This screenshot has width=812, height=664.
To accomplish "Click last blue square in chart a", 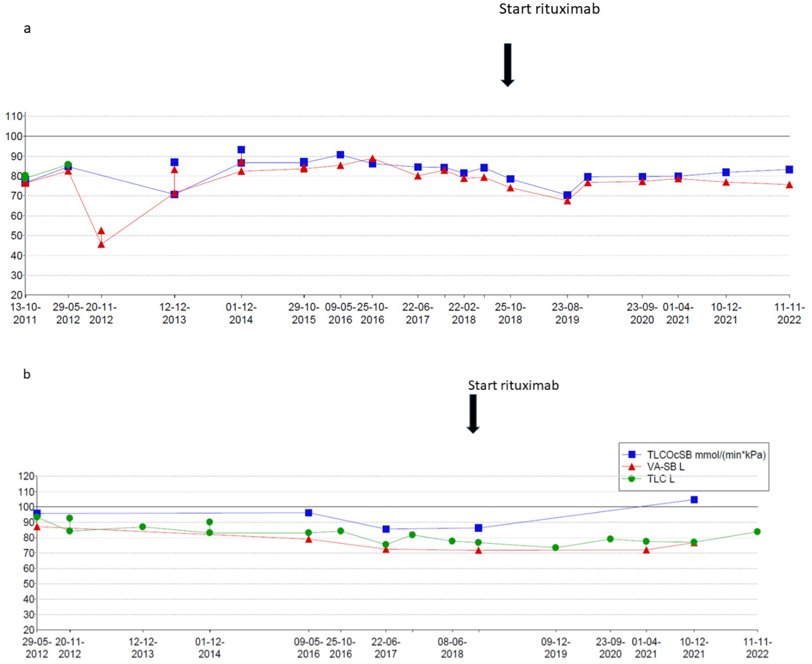I will [789, 169].
